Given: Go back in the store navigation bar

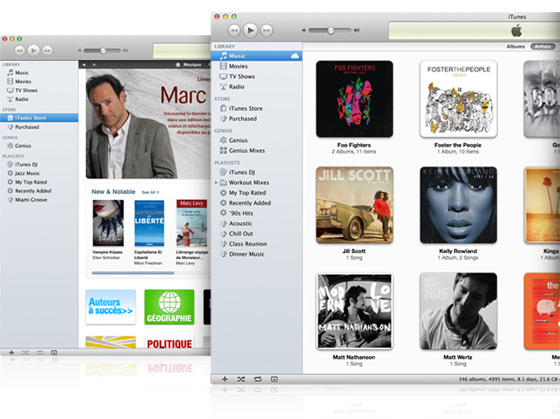Looking at the screenshot, I should pos(84,65).
